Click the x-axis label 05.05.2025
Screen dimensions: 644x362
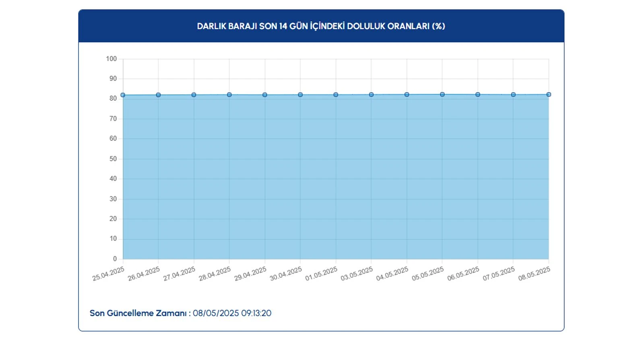tap(428, 274)
